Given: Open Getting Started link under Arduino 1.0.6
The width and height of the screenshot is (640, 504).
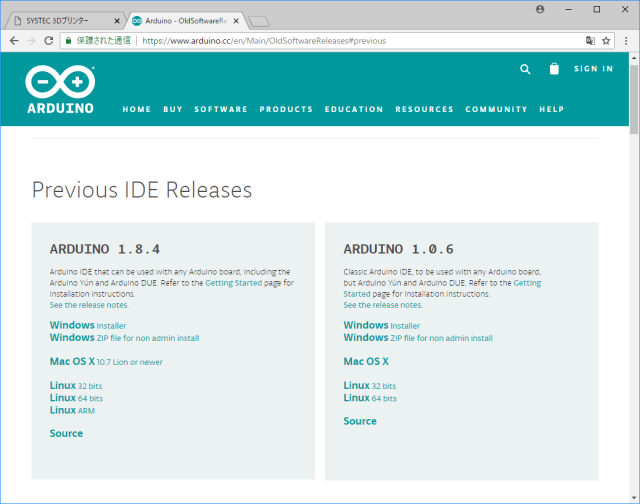Looking at the screenshot, I should (x=527, y=283).
